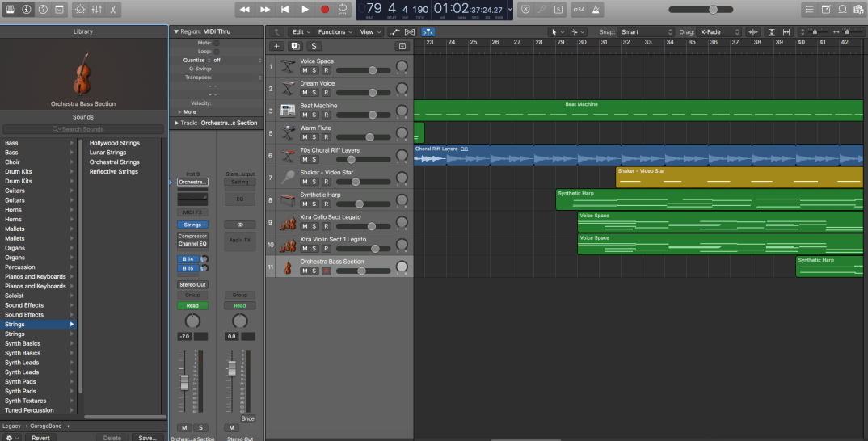
Task: Open the Loop Browser icon
Action: [843, 9]
